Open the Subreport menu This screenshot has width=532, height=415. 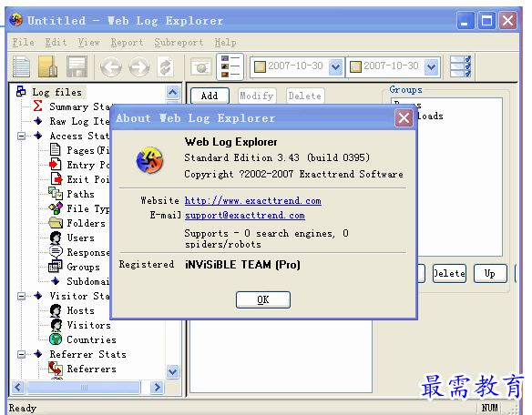(x=179, y=43)
